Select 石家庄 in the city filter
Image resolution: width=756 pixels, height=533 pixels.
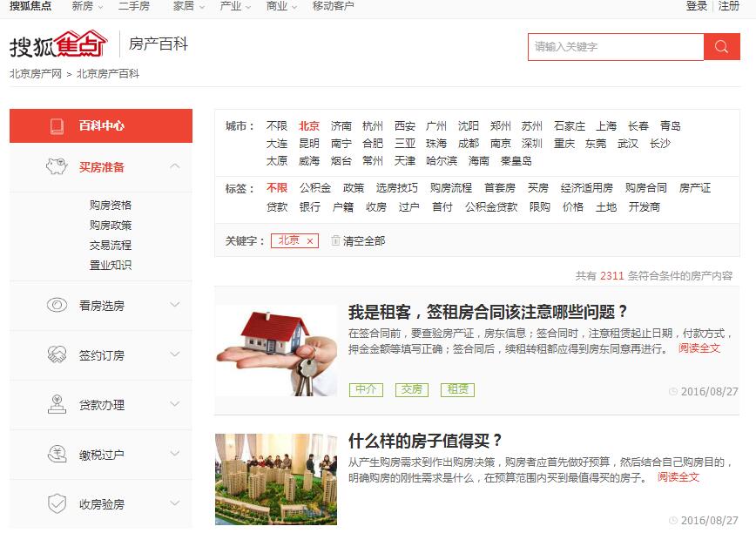[x=570, y=126]
